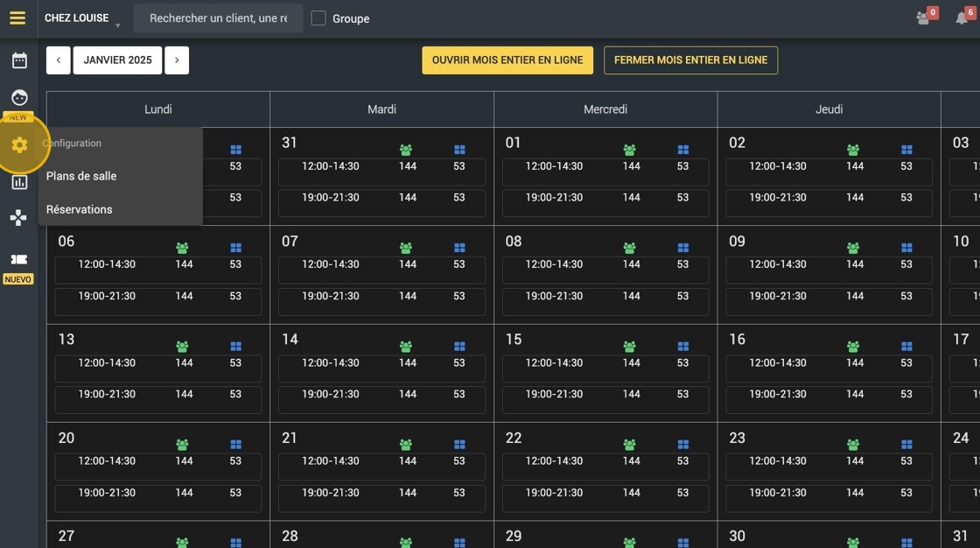Open the 12:00-14:30 service on day 07
The height and width of the screenshot is (548, 980).
point(381,270)
